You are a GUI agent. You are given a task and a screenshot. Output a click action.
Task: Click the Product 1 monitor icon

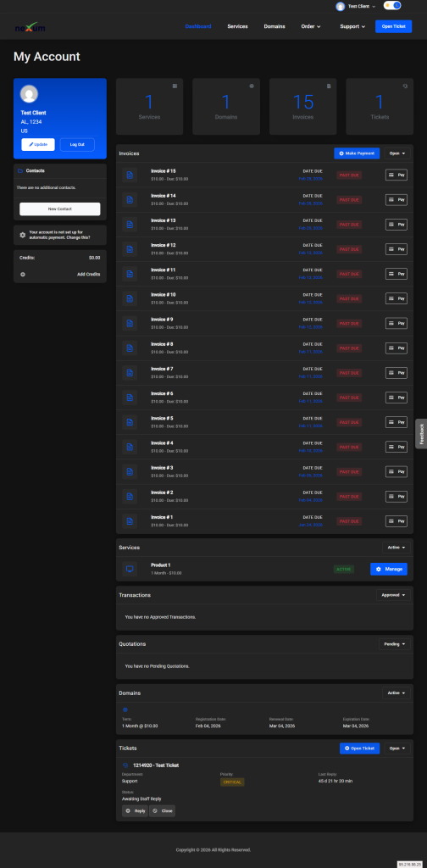click(x=130, y=569)
